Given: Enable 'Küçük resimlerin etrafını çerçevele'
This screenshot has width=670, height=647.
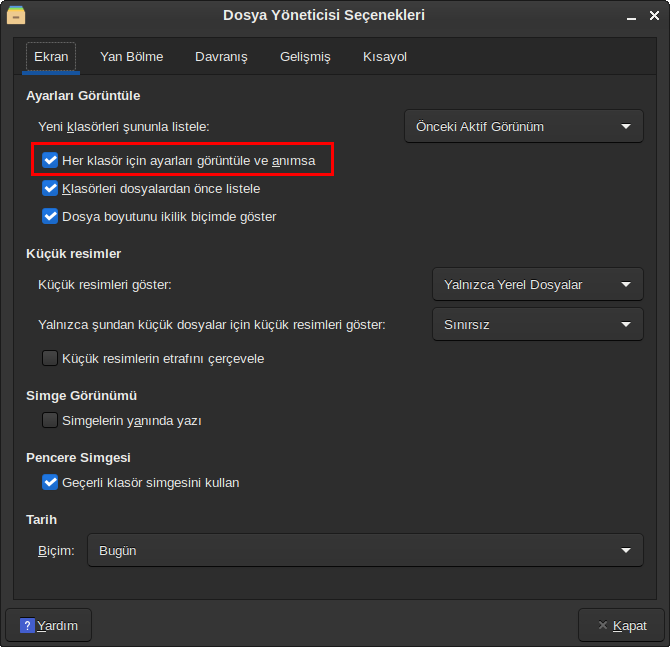Looking at the screenshot, I should 50,358.
